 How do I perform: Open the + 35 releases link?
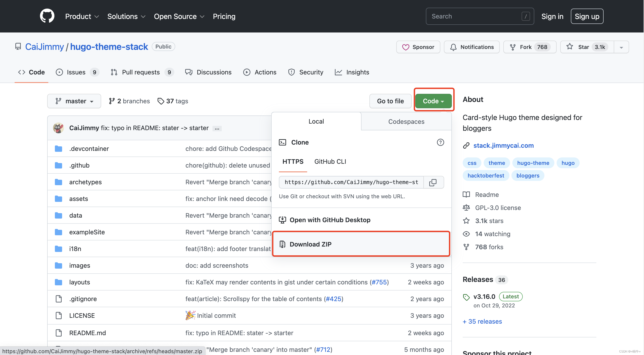point(482,322)
